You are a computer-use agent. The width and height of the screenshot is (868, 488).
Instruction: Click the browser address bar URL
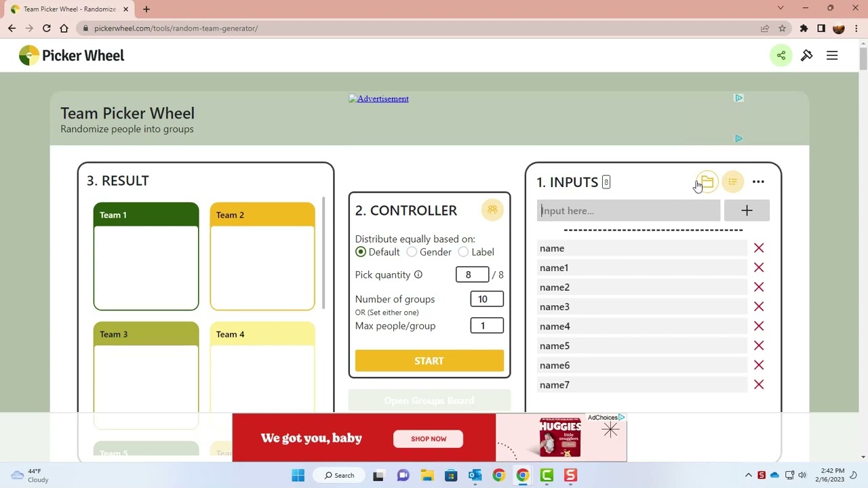[x=176, y=28]
